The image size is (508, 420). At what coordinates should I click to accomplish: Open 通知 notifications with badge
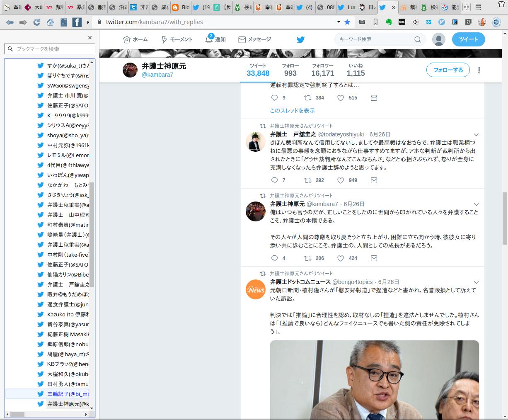click(215, 39)
